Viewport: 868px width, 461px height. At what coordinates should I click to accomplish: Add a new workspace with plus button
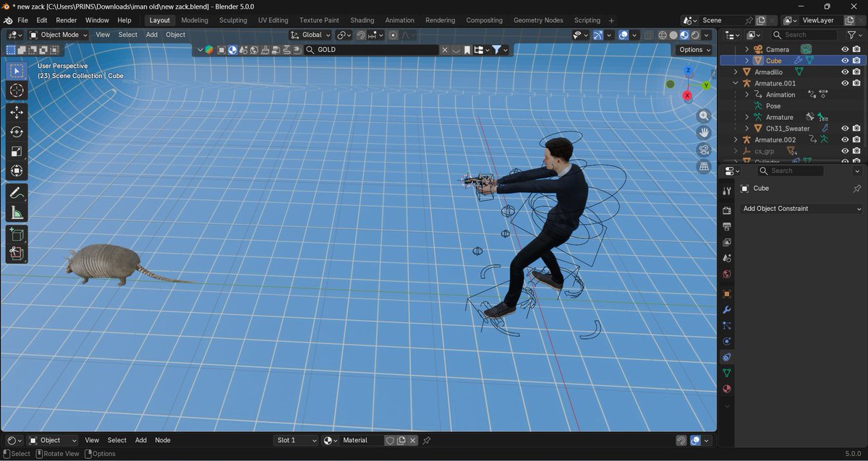tap(612, 20)
